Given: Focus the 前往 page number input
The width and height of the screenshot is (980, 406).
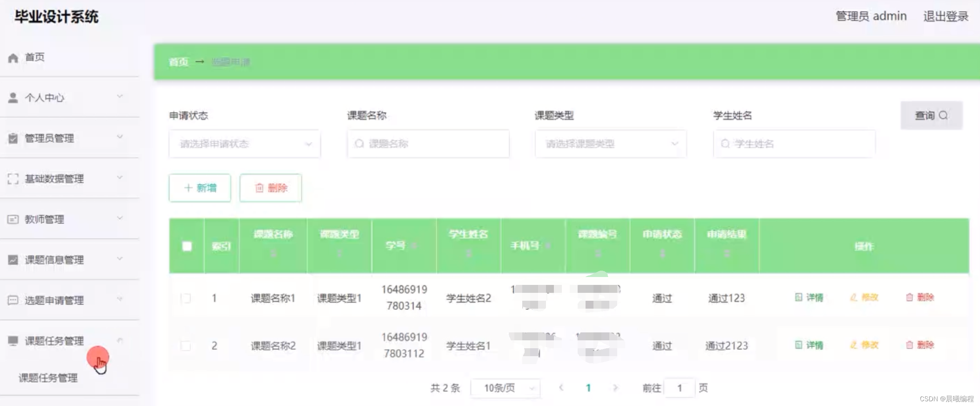Looking at the screenshot, I should click(680, 388).
